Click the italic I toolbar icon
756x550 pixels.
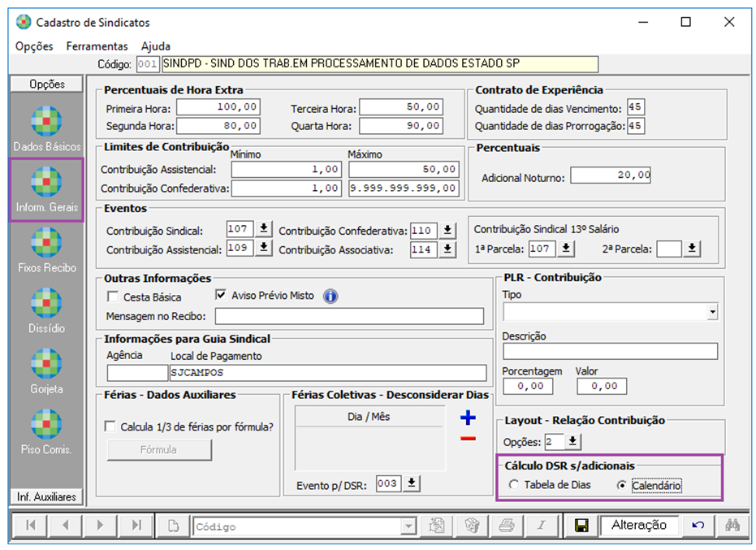tap(542, 526)
